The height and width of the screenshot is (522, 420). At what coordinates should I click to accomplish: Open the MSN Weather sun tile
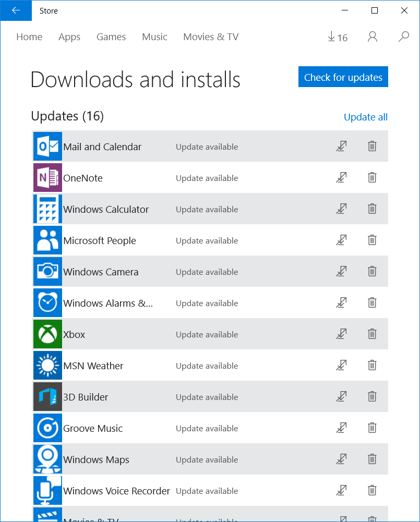click(x=47, y=365)
